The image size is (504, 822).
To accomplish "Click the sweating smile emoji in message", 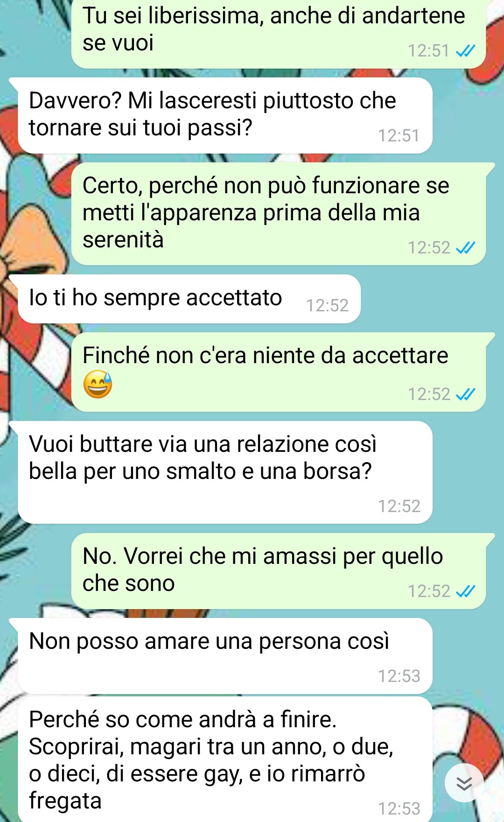I will pyautogui.click(x=98, y=384).
